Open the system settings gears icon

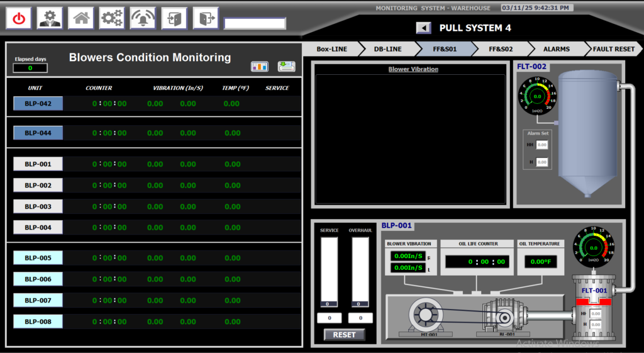[112, 18]
